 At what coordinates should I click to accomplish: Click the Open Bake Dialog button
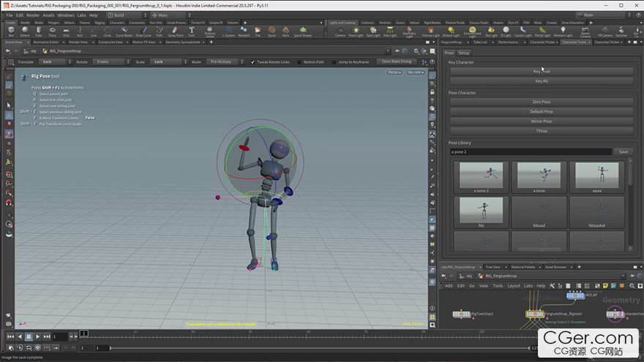pyautogui.click(x=397, y=62)
